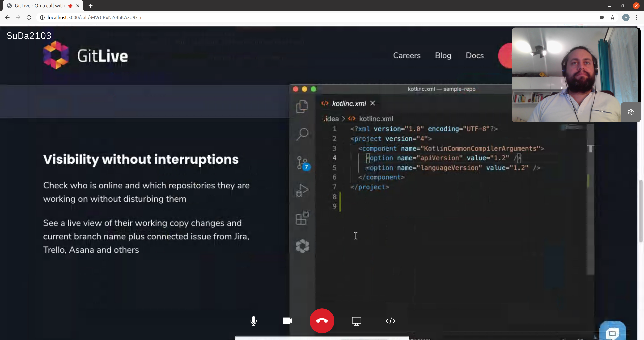The image size is (644, 340).
Task: Click the green maximize dot of the editor window
Action: [313, 89]
